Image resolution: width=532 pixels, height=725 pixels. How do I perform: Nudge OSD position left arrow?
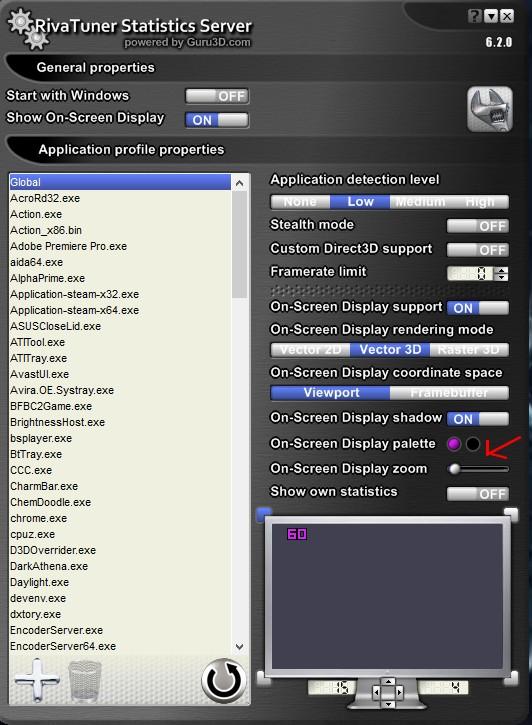tap(376, 692)
